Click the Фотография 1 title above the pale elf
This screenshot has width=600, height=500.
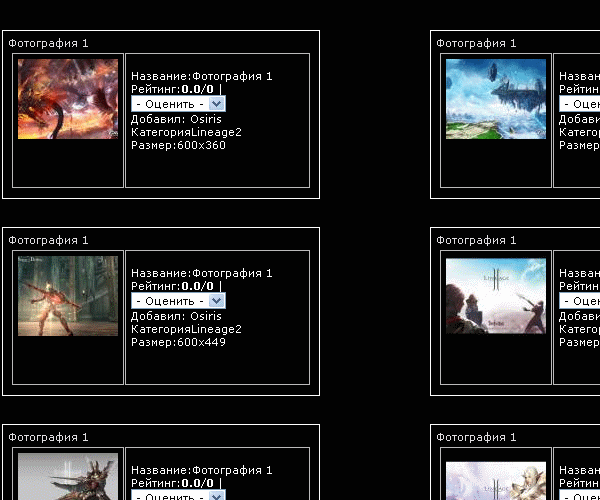click(476, 437)
